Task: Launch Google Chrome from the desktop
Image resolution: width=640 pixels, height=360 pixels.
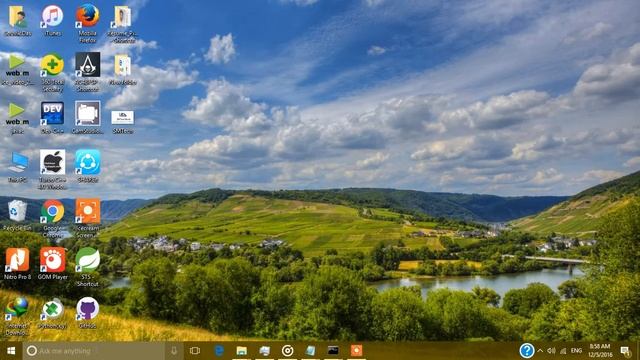Action: coord(52,218)
